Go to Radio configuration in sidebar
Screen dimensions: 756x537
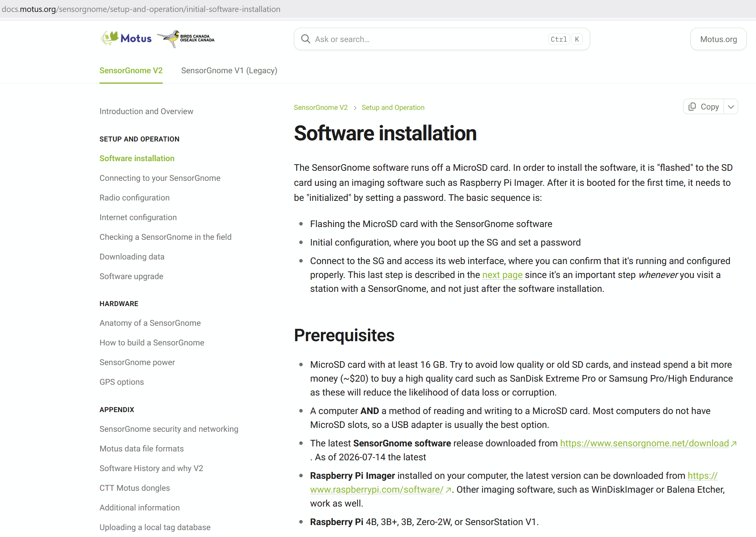coord(134,198)
